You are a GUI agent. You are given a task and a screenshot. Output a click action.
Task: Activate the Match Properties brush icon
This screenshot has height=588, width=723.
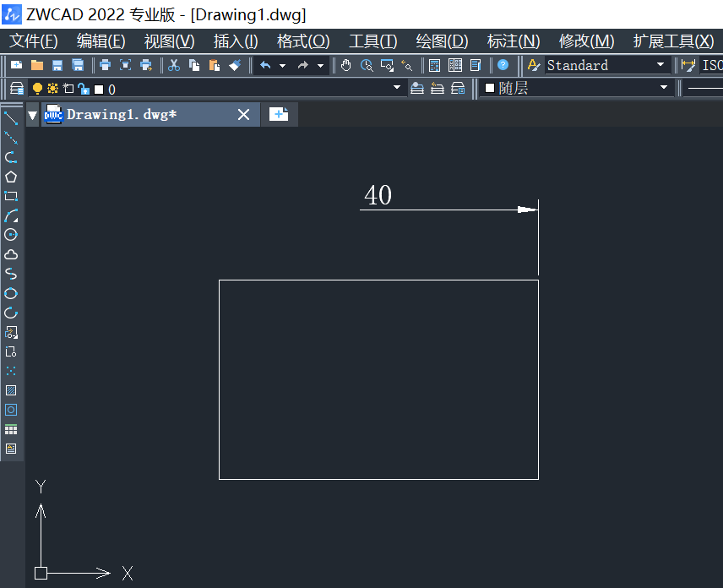click(x=235, y=66)
